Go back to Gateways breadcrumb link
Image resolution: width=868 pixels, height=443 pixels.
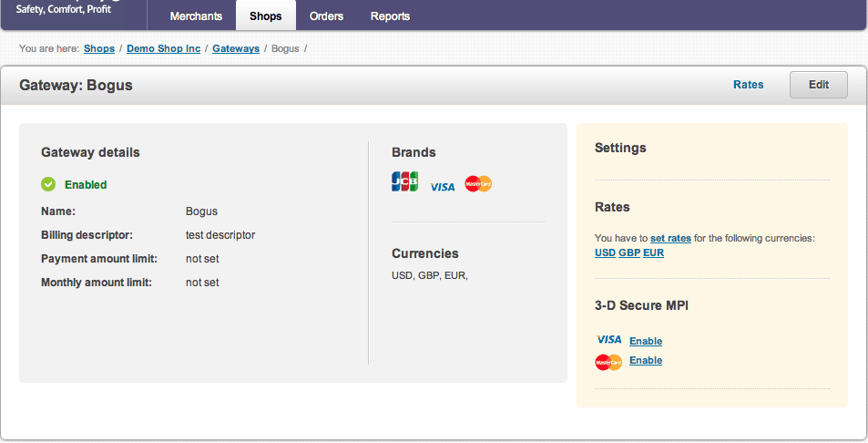click(x=236, y=48)
